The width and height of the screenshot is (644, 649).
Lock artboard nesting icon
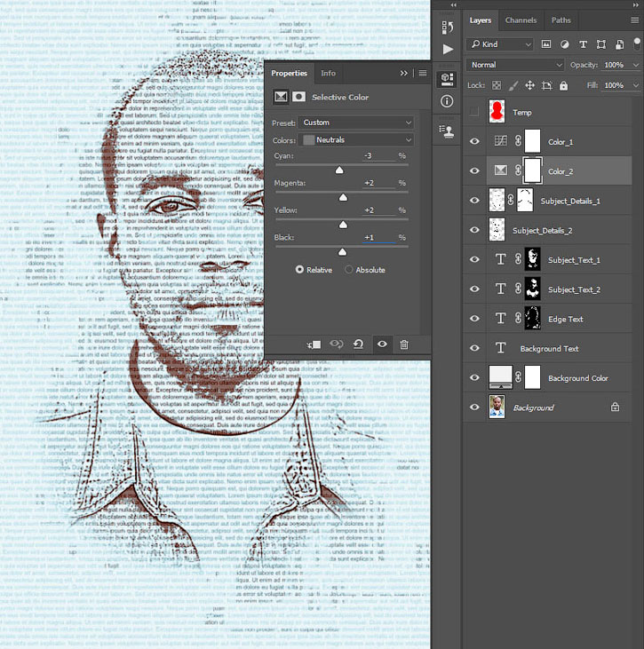(x=546, y=86)
